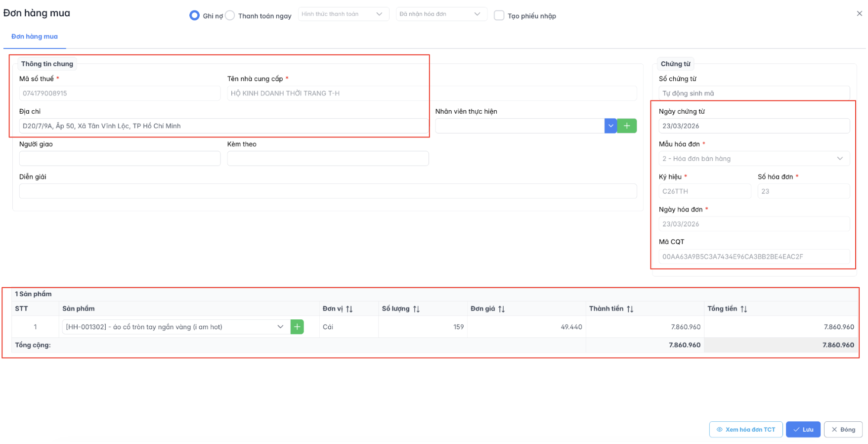Click the Diễn giải input field
The height and width of the screenshot is (444, 868).
point(327,191)
